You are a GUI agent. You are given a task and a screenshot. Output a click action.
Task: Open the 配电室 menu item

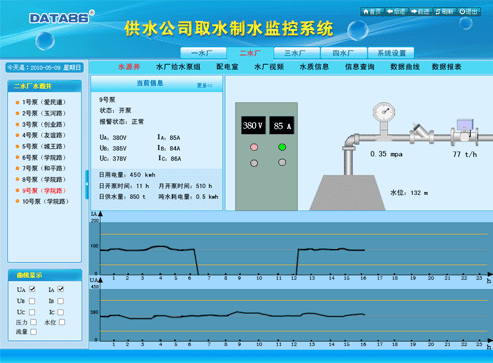(x=227, y=67)
